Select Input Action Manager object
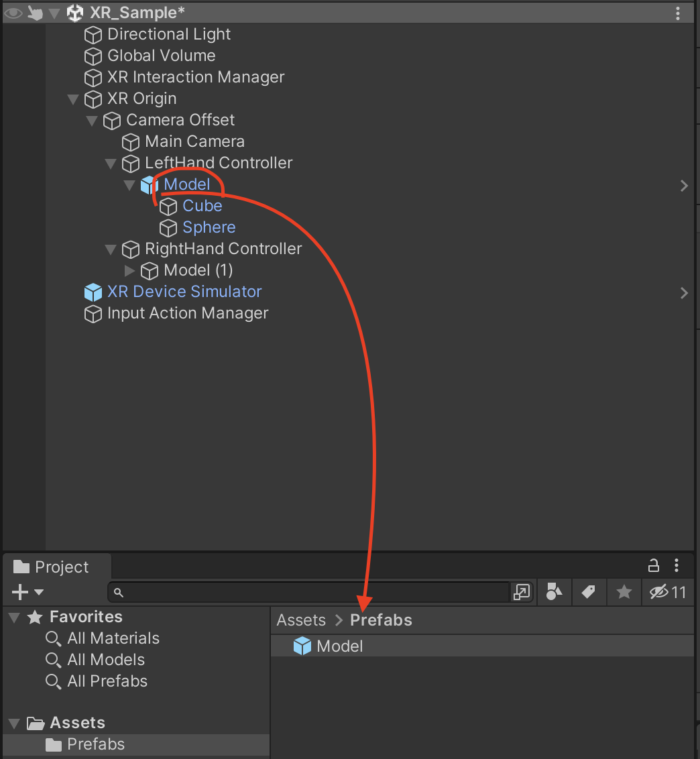700x759 pixels. 187,313
